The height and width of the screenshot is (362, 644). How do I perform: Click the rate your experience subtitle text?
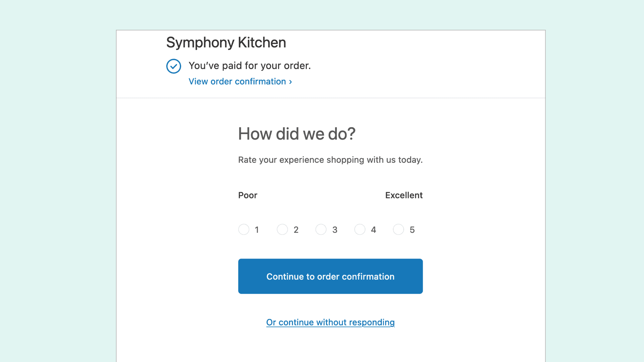point(330,160)
